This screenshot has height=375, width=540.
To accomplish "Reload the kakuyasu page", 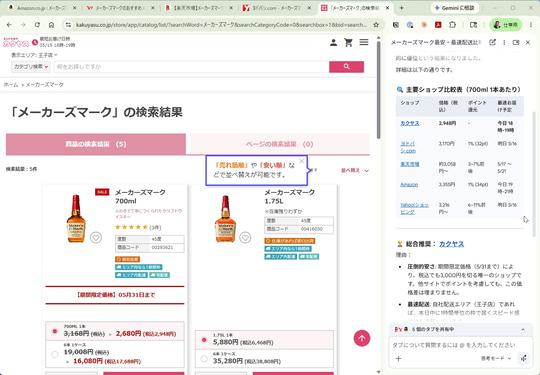I will [x=37, y=25].
